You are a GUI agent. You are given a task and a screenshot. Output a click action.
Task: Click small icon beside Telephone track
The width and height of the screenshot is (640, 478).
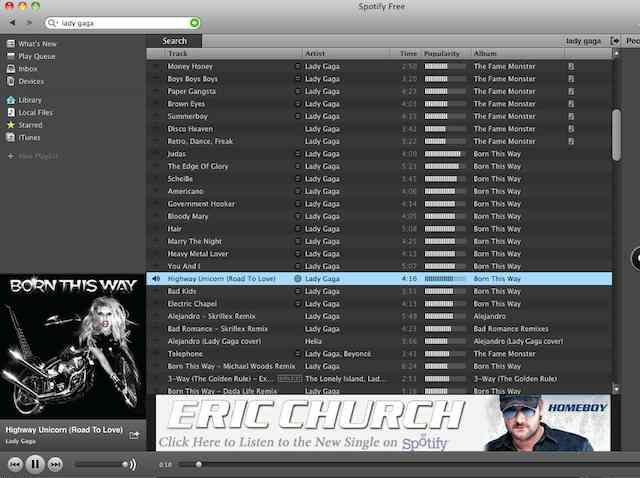click(x=298, y=354)
